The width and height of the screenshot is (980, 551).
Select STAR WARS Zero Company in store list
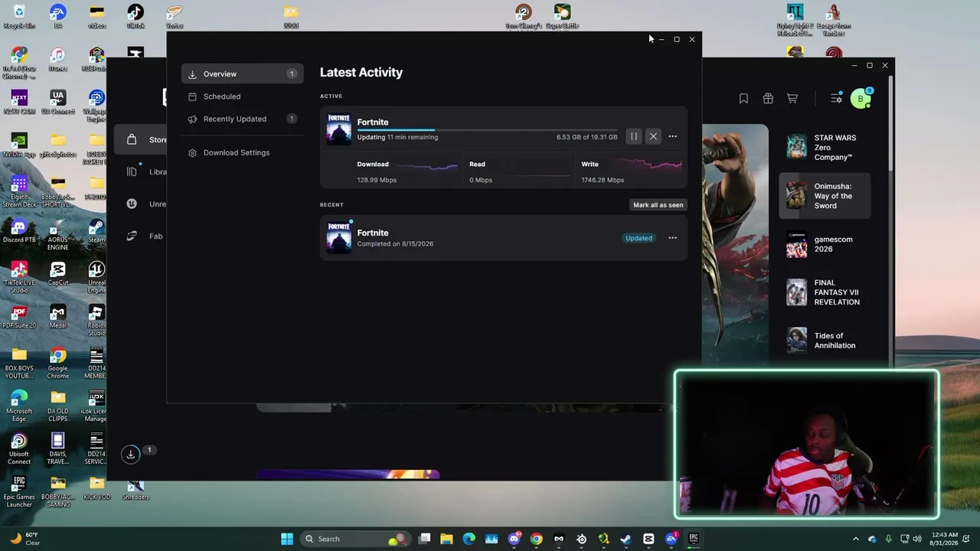[825, 147]
